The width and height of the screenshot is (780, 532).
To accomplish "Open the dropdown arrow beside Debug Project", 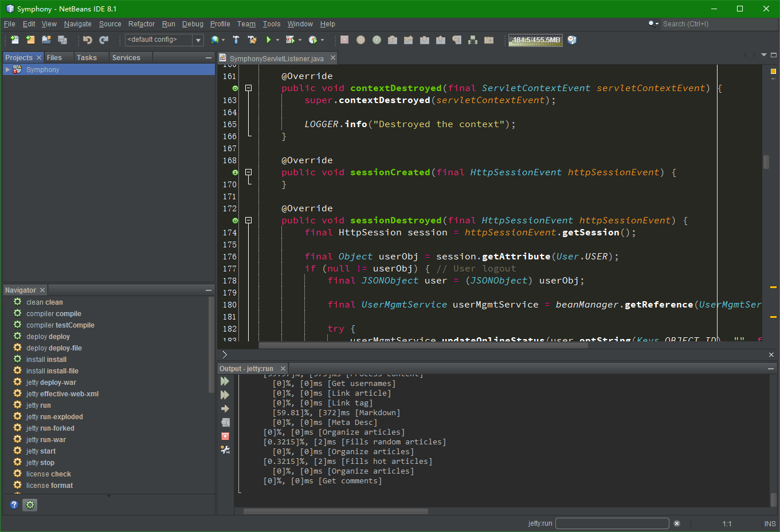I will click(300, 40).
